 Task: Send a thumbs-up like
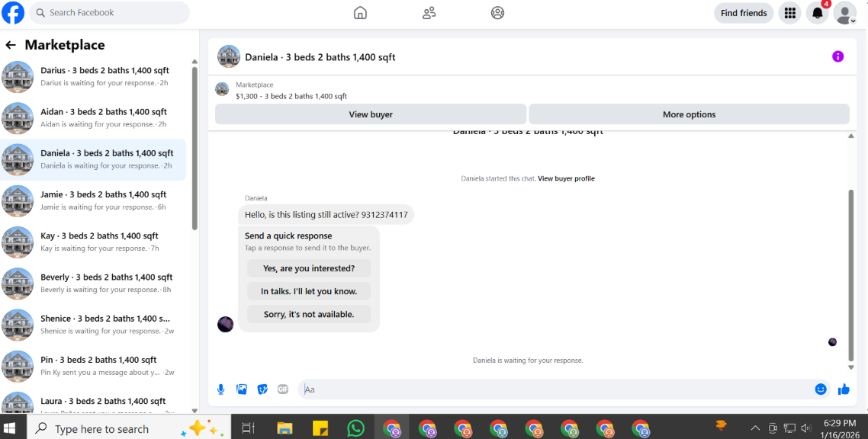point(844,389)
